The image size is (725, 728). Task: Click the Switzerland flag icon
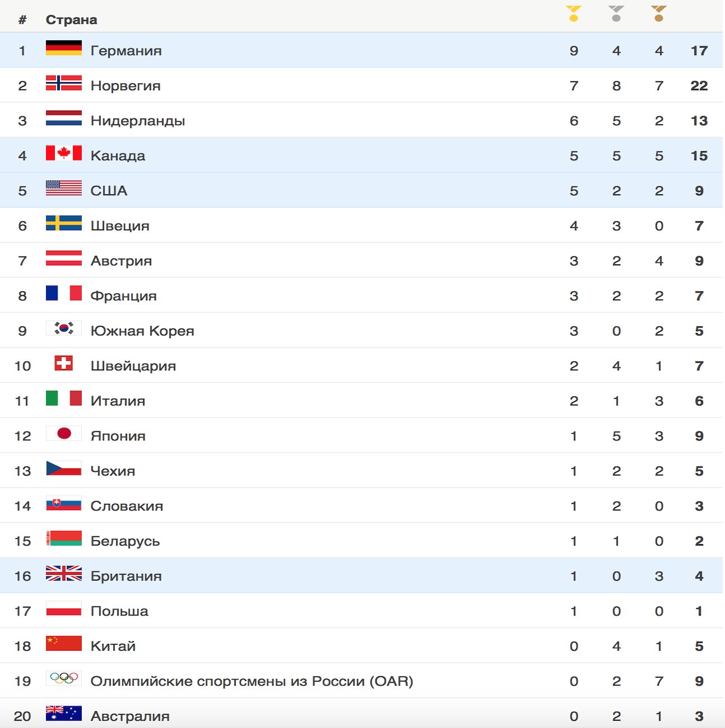pos(64,363)
